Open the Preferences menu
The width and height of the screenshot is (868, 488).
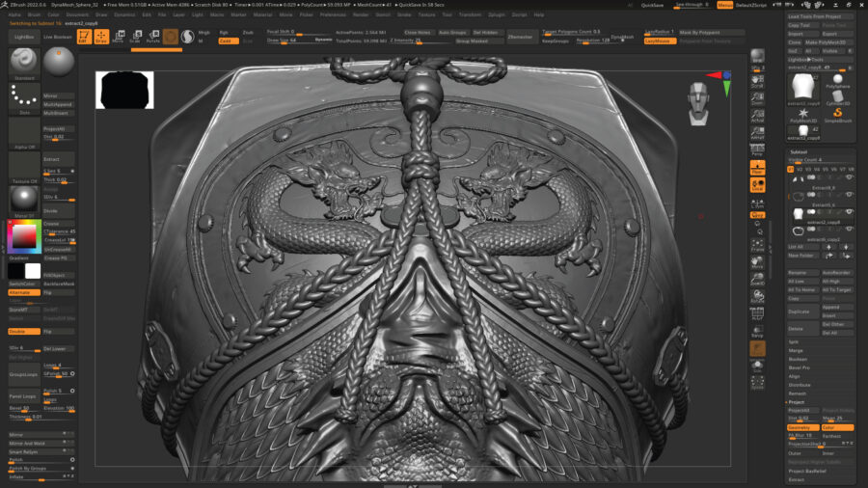[x=333, y=15]
